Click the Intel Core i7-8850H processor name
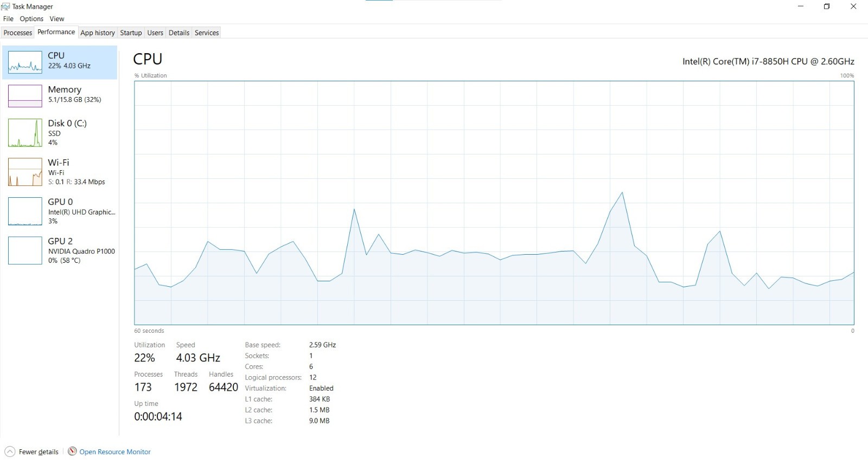The height and width of the screenshot is (465, 868). [768, 61]
